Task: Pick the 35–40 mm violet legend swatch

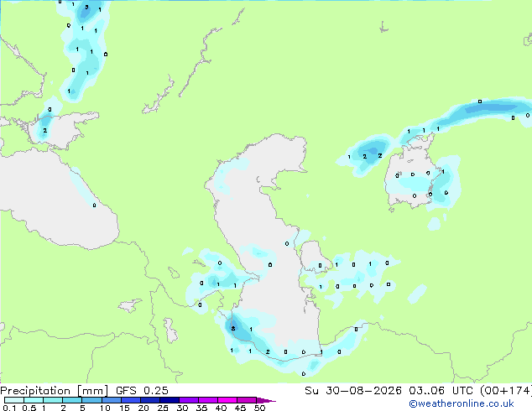Action: [208, 400]
